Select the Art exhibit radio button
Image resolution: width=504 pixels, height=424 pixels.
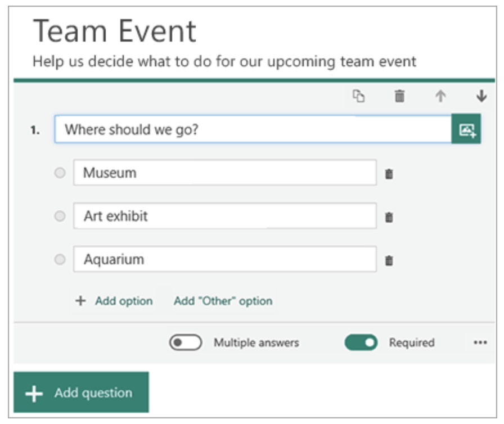point(60,216)
